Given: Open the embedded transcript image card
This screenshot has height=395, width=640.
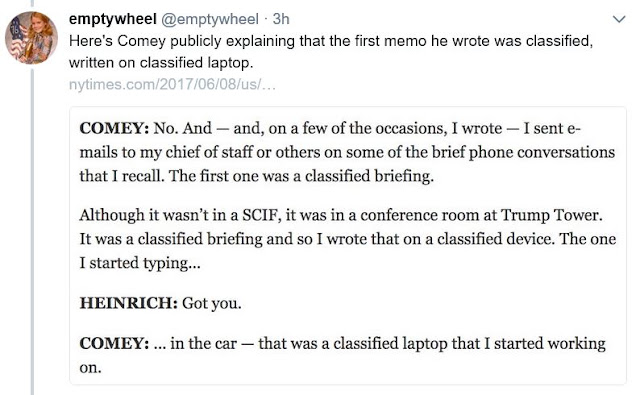Looking at the screenshot, I should coord(348,246).
